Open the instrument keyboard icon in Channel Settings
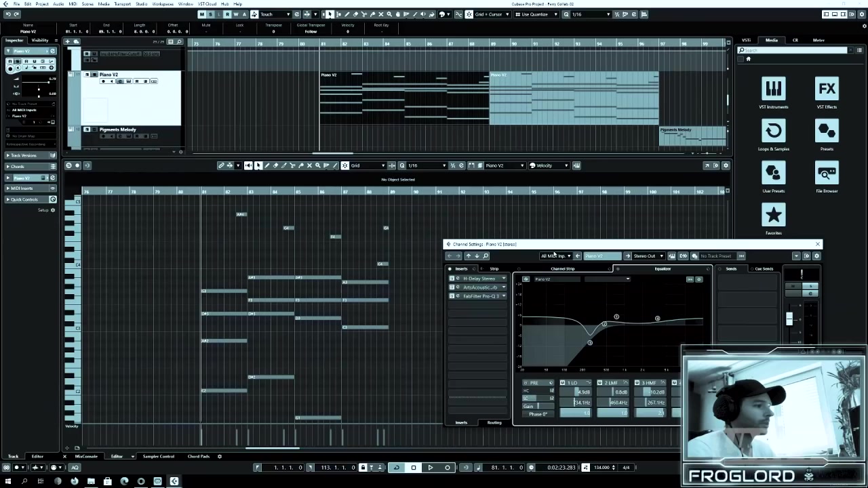Screen dimensions: 868x488 point(671,256)
